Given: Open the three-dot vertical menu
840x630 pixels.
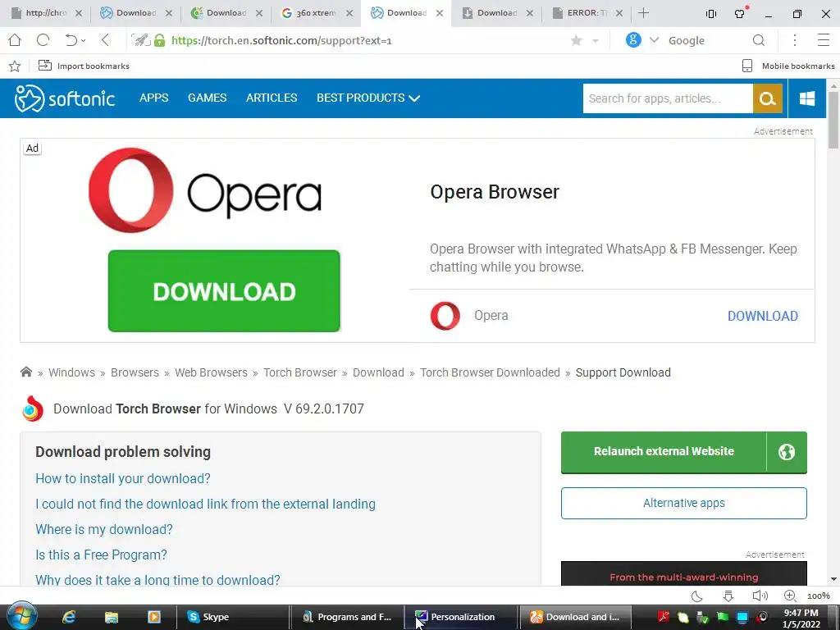Looking at the screenshot, I should 795,40.
